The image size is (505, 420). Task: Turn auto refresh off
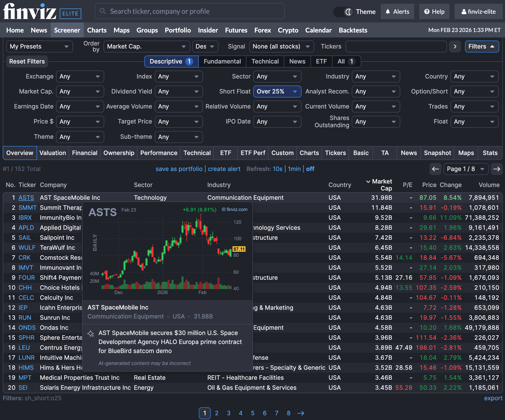(x=310, y=169)
